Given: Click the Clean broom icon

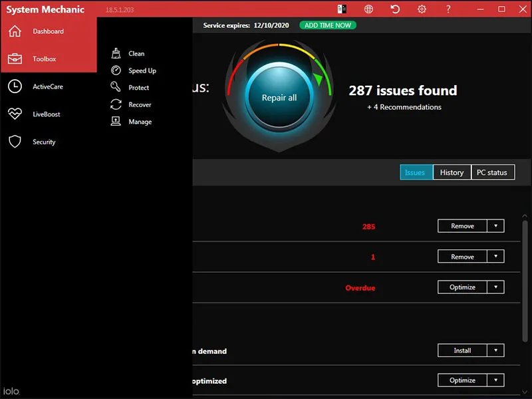Looking at the screenshot, I should [116, 53].
